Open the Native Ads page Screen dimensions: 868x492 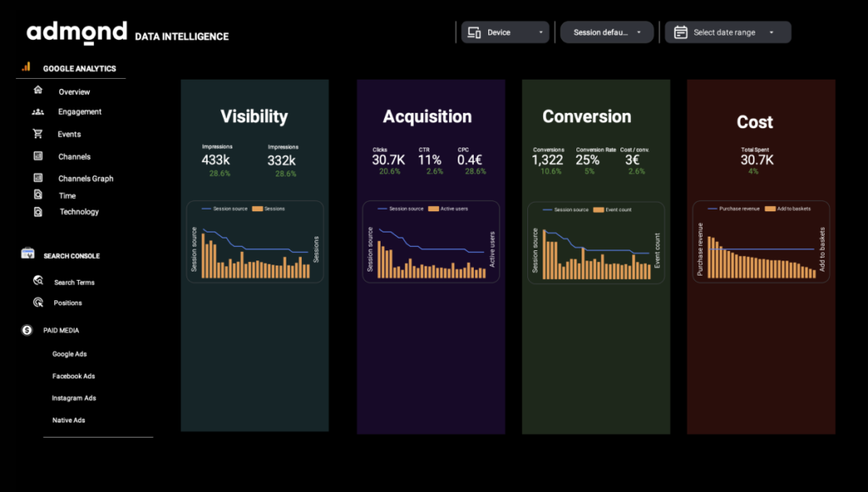tap(69, 421)
